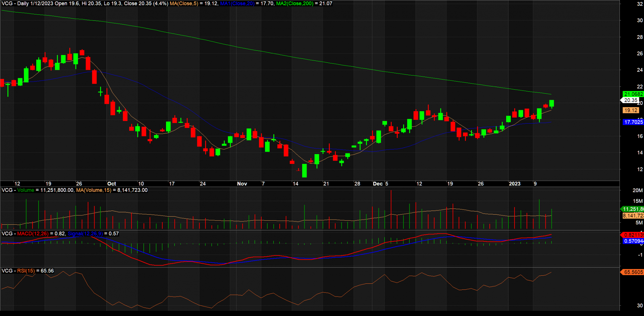The width and height of the screenshot is (644, 316).
Task: Click the blue Signal(12,26,9) legend label
Action: (85, 234)
